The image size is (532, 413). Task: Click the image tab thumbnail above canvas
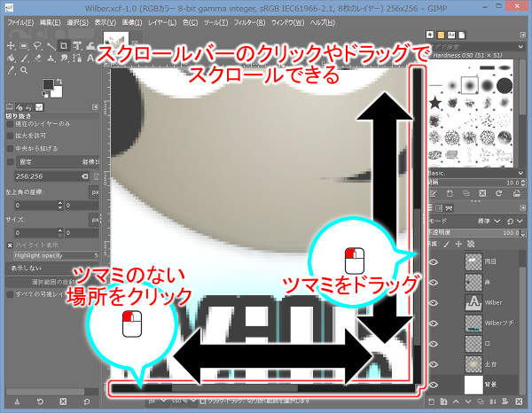click(x=116, y=41)
